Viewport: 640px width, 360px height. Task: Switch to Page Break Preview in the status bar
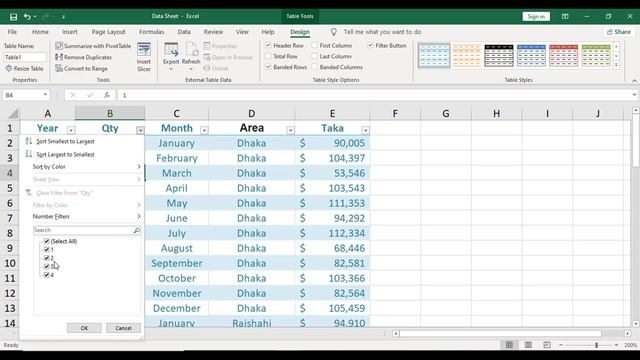click(547, 345)
